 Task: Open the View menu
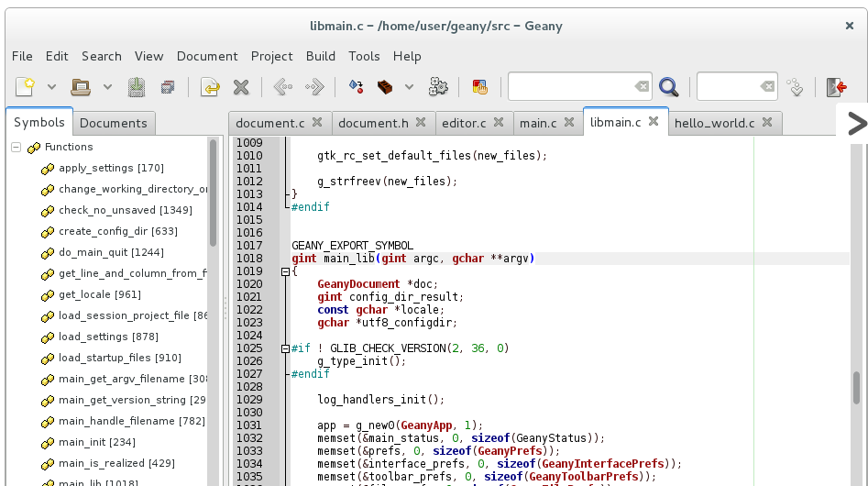point(148,57)
